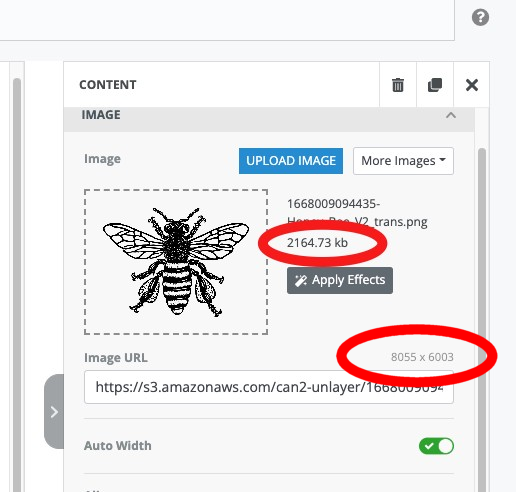The image size is (516, 492).
Task: Click the UPLOAD IMAGE button
Action: coord(291,161)
